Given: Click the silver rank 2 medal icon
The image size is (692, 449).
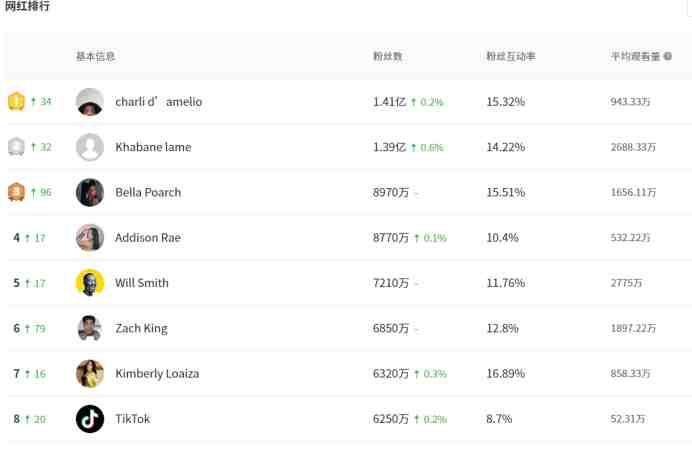Looking at the screenshot, I should [x=16, y=147].
